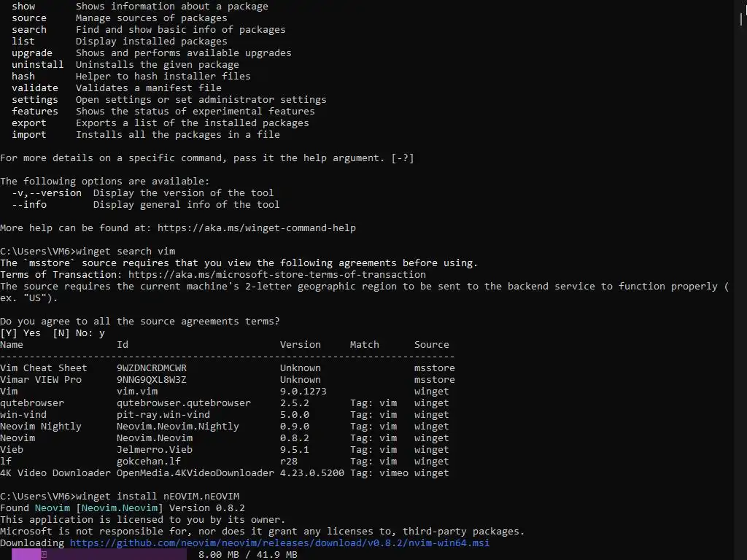Click the 'hash' command in help list
Screen dimensions: 747x560
(x=23, y=76)
